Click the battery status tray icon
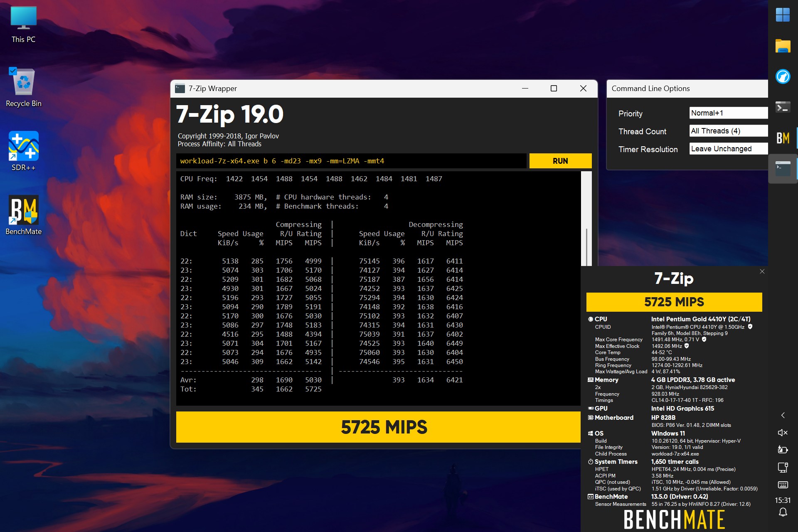Screen dimensions: 798x532 783,450
